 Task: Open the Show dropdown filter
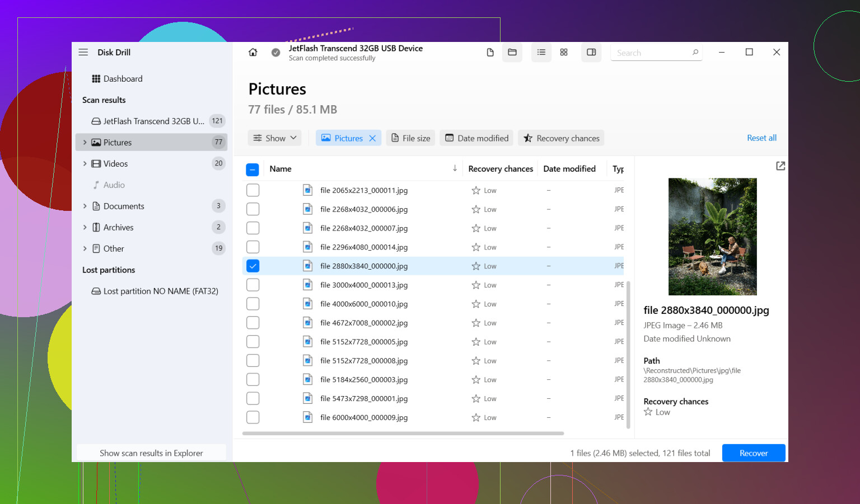275,138
